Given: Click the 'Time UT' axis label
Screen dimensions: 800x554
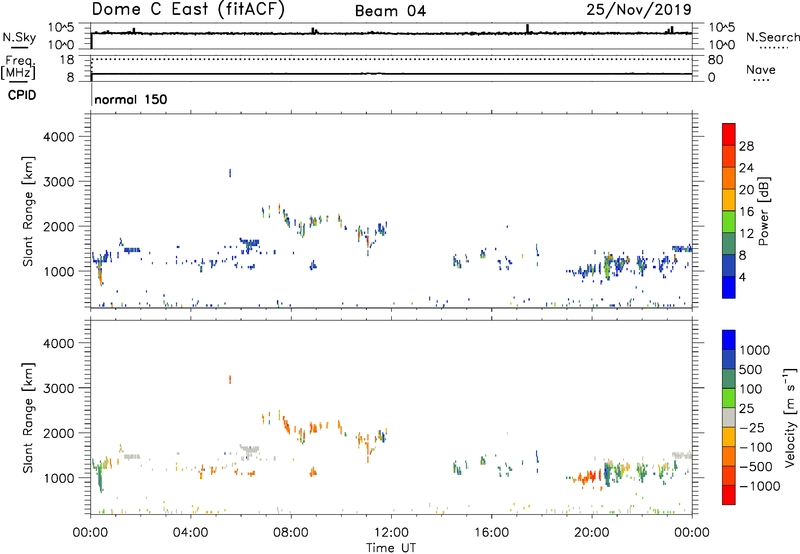Looking at the screenshot, I should pyautogui.click(x=391, y=548).
